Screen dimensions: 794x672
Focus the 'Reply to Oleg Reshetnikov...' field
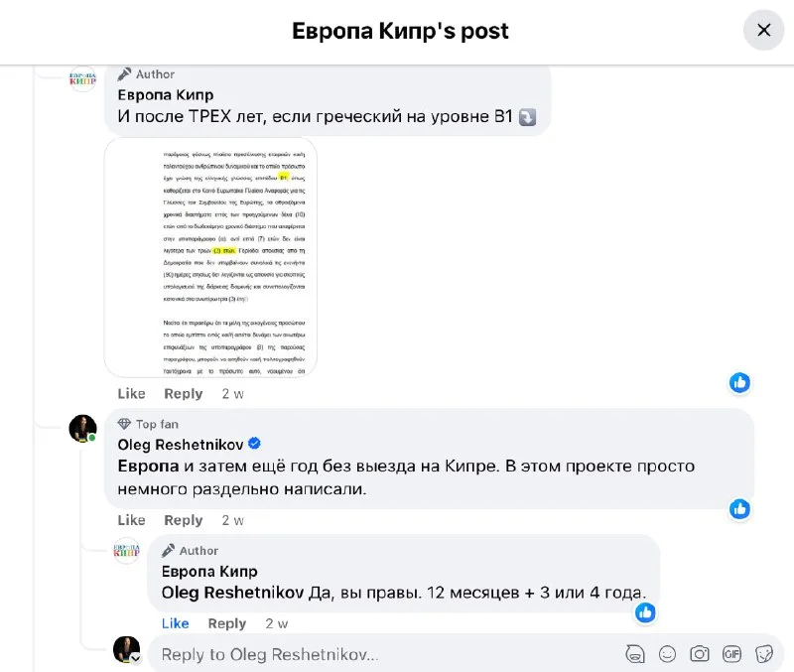pos(385,654)
